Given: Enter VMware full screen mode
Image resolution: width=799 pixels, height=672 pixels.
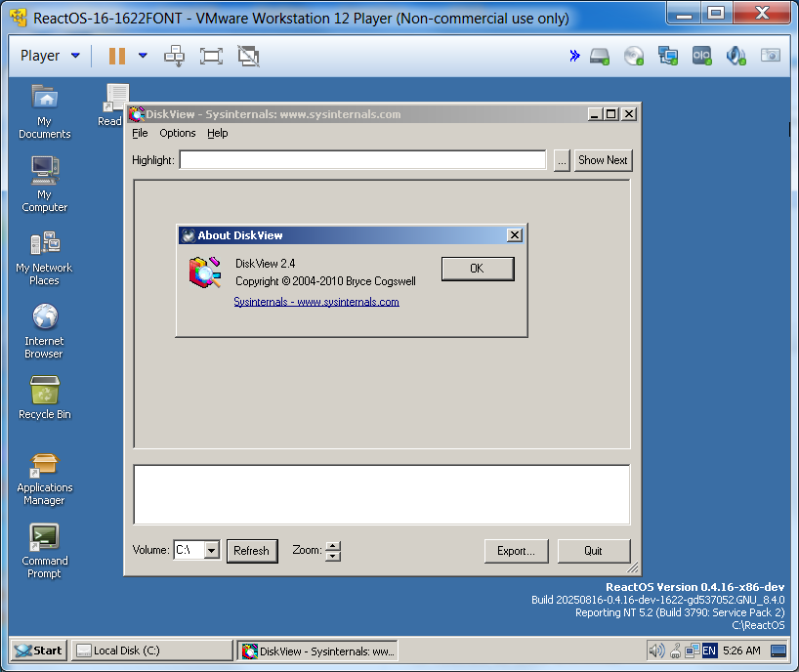Looking at the screenshot, I should click(211, 56).
